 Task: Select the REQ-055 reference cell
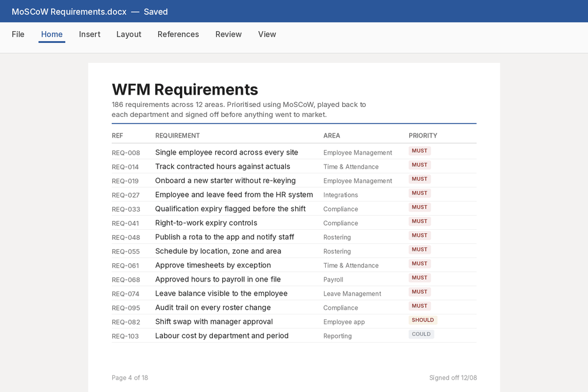click(x=126, y=252)
